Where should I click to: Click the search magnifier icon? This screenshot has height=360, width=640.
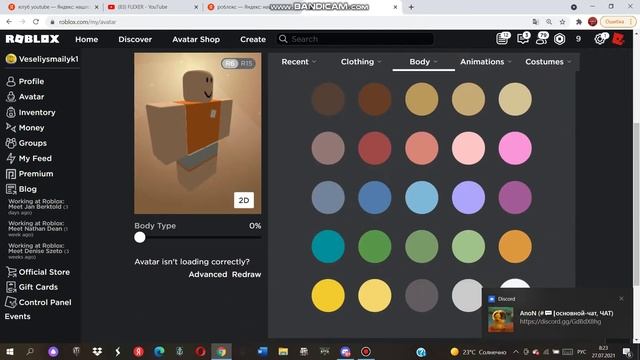(x=283, y=39)
